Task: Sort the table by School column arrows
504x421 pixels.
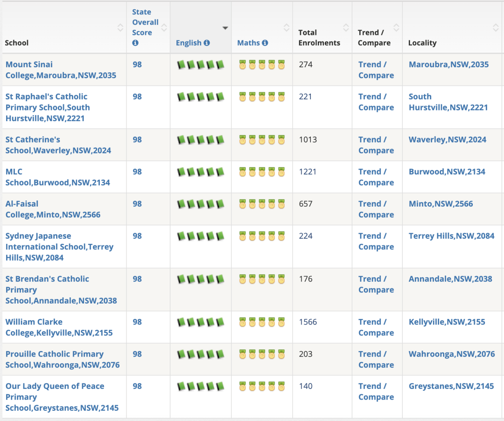Action: (x=120, y=28)
